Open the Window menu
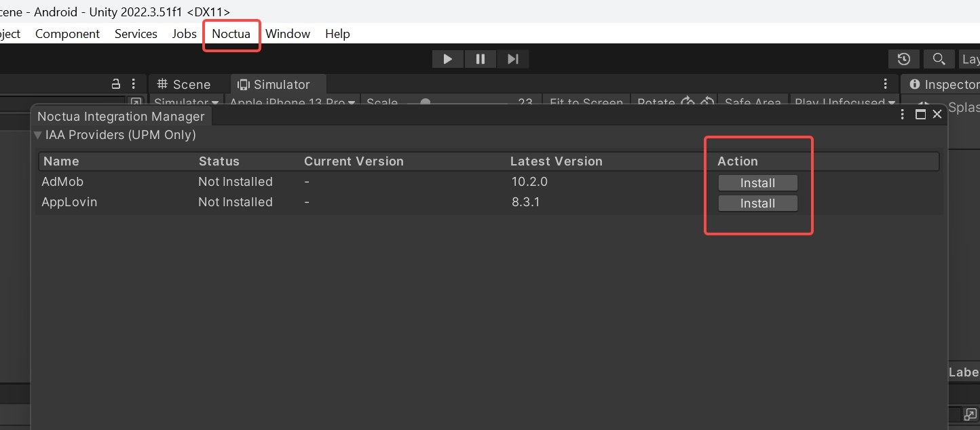Screen dimensions: 980x430 coord(288,34)
